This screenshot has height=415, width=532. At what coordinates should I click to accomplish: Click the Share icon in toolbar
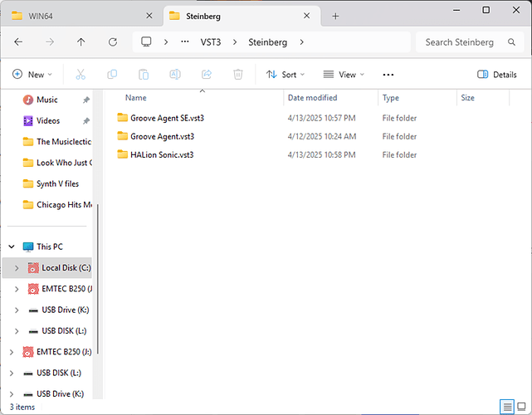(207, 75)
